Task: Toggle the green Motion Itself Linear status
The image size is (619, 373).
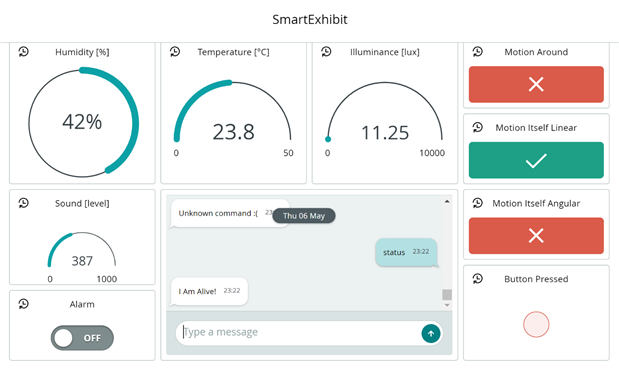Action: pyautogui.click(x=536, y=160)
